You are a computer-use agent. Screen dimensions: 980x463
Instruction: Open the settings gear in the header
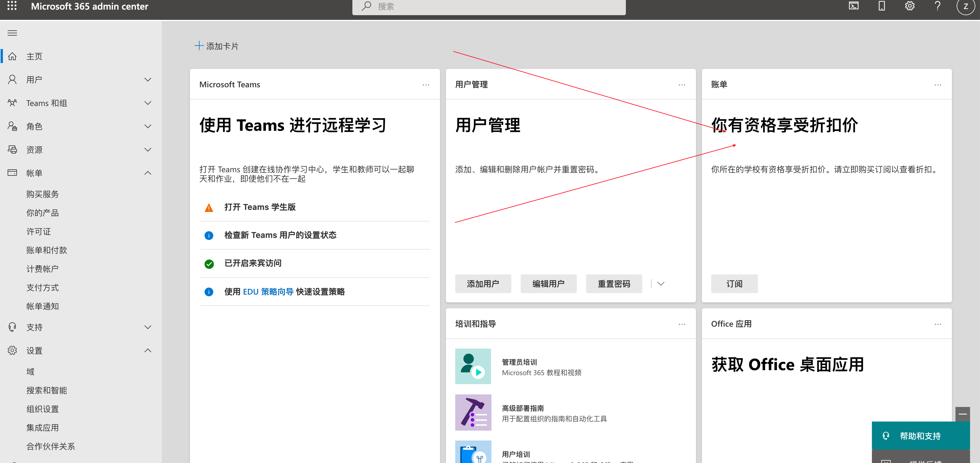(x=910, y=6)
